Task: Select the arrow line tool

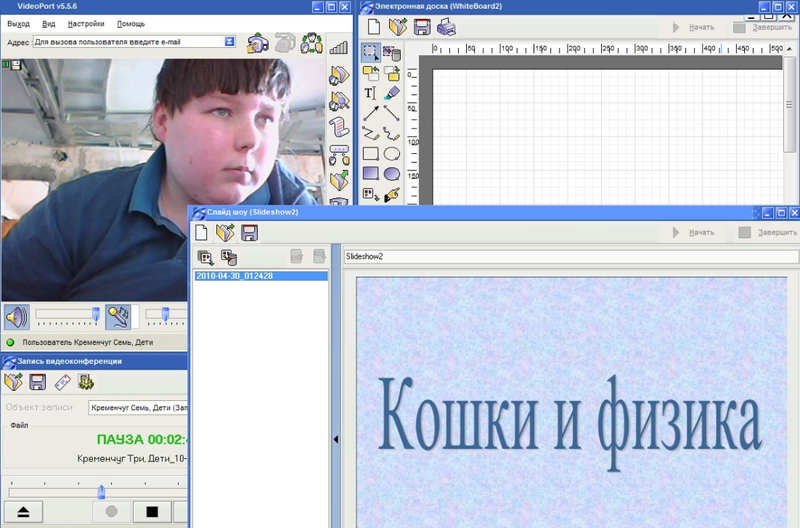Action: point(371,113)
